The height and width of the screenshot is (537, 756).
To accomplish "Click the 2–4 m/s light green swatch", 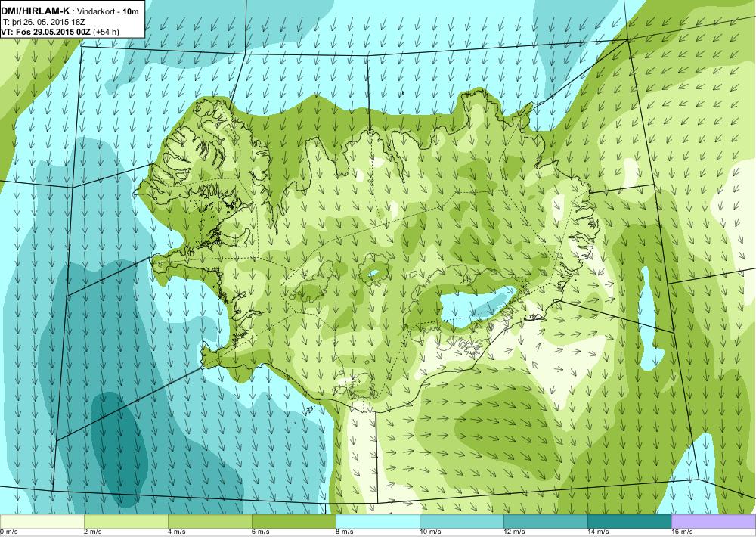I will [126, 522].
